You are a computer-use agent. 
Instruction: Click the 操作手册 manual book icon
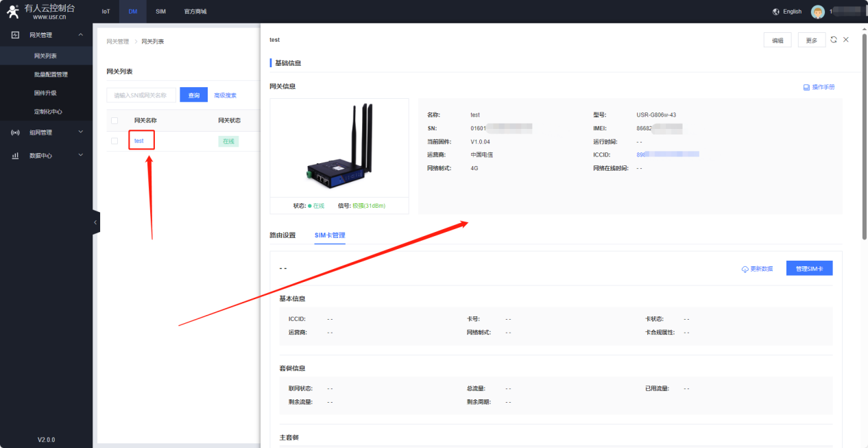point(806,87)
